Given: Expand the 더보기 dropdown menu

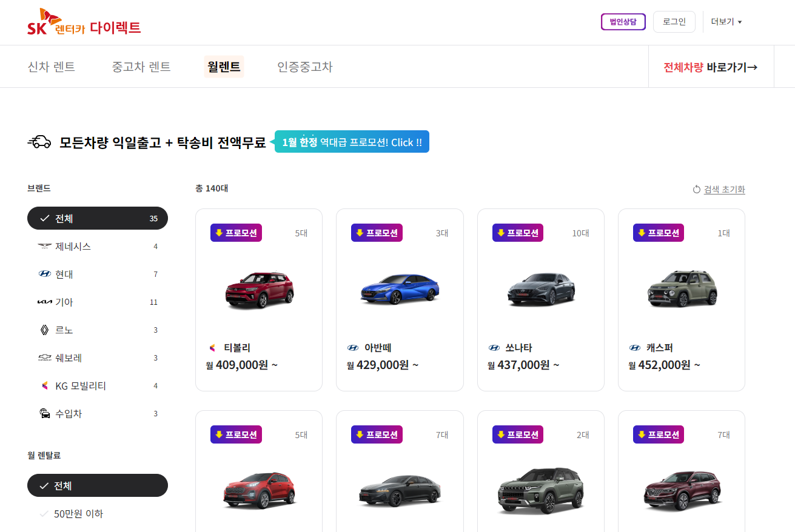Looking at the screenshot, I should [726, 22].
